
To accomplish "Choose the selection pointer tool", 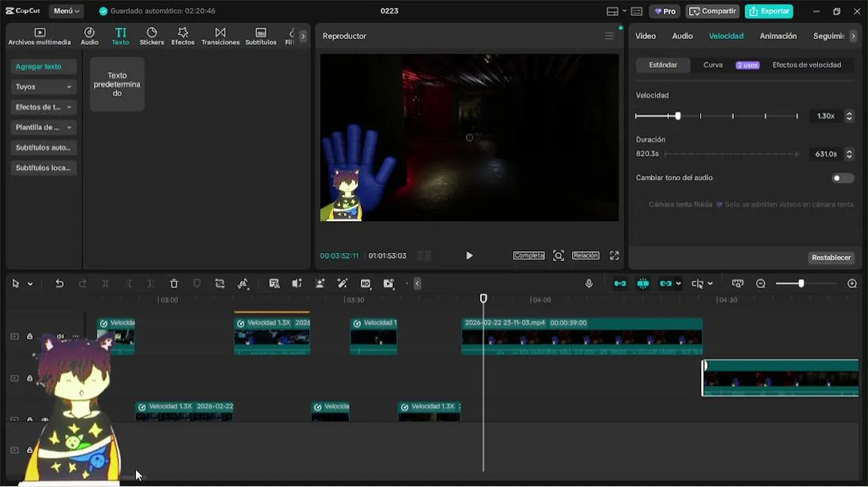I will click(x=16, y=283).
